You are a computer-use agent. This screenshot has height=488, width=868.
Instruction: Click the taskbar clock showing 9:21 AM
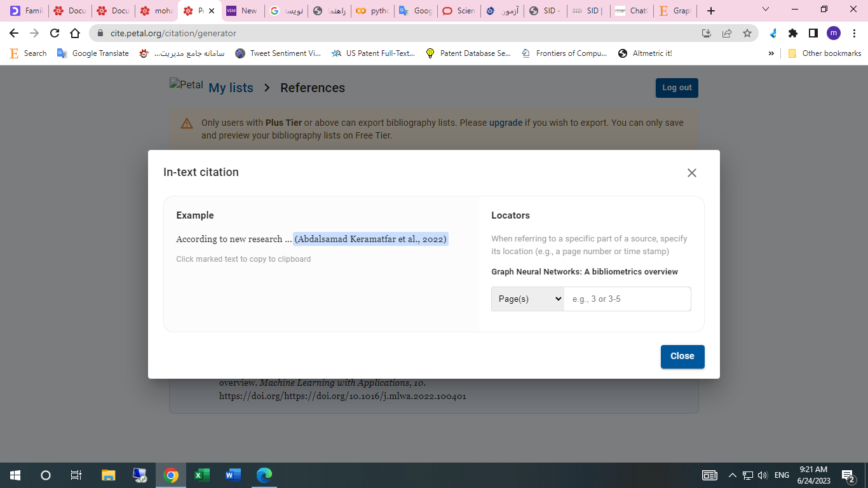coord(813,475)
